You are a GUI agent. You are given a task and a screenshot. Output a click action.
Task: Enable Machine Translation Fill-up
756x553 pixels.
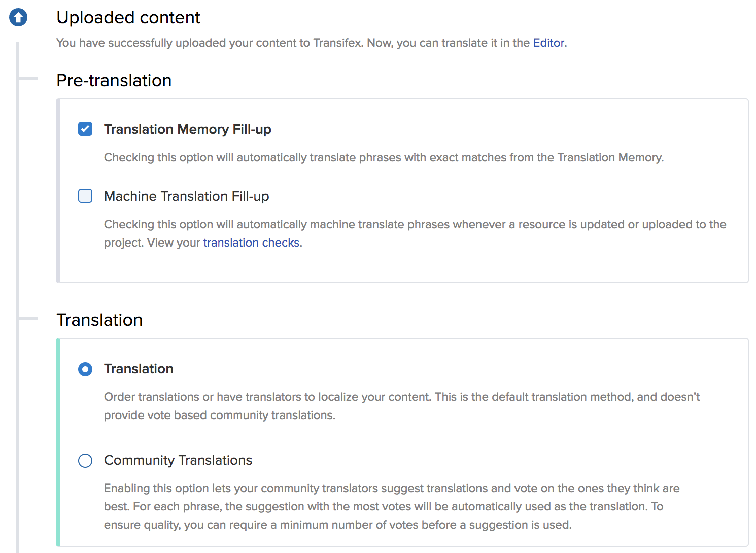tap(85, 196)
